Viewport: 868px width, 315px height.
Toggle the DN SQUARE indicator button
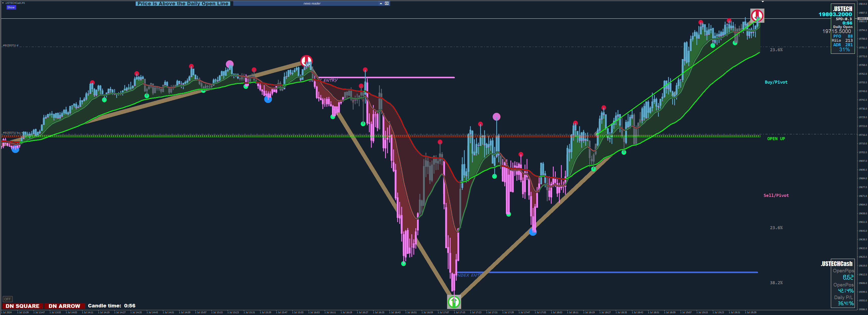(x=22, y=306)
